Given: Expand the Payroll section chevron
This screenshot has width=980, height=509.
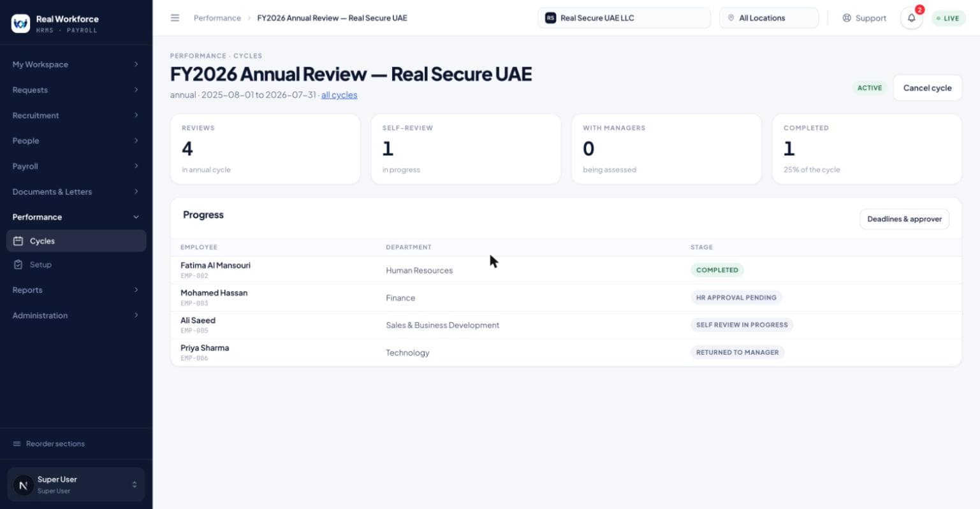Looking at the screenshot, I should tap(136, 166).
